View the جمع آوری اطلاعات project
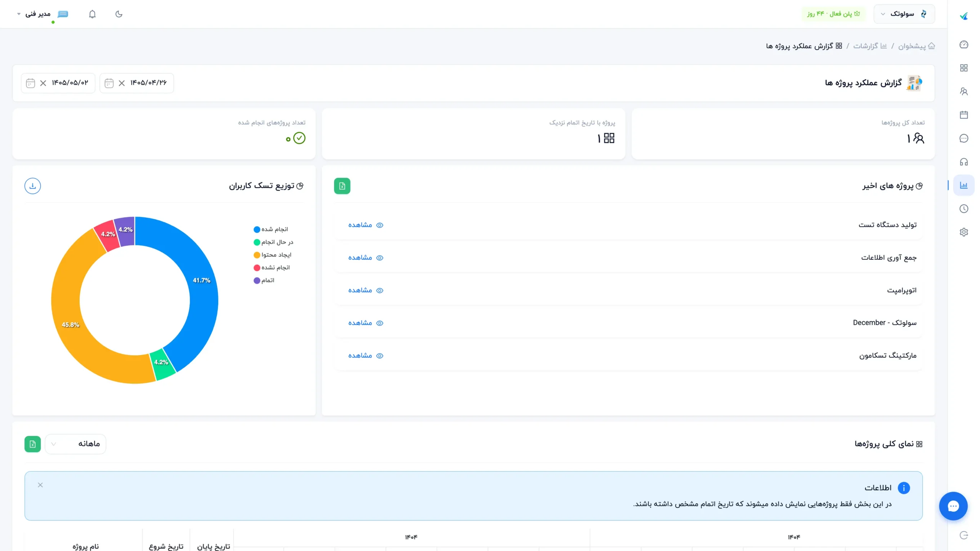Screen dimensions: 980x551 pyautogui.click(x=366, y=258)
